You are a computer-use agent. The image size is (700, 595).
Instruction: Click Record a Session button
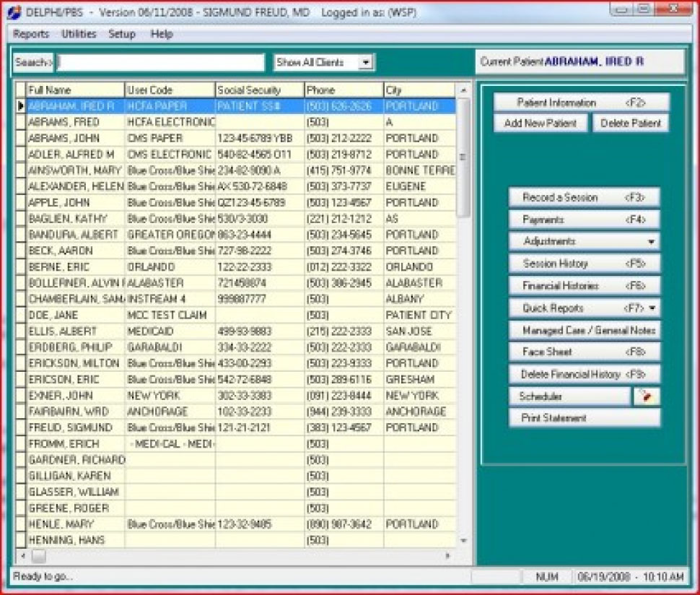(584, 197)
